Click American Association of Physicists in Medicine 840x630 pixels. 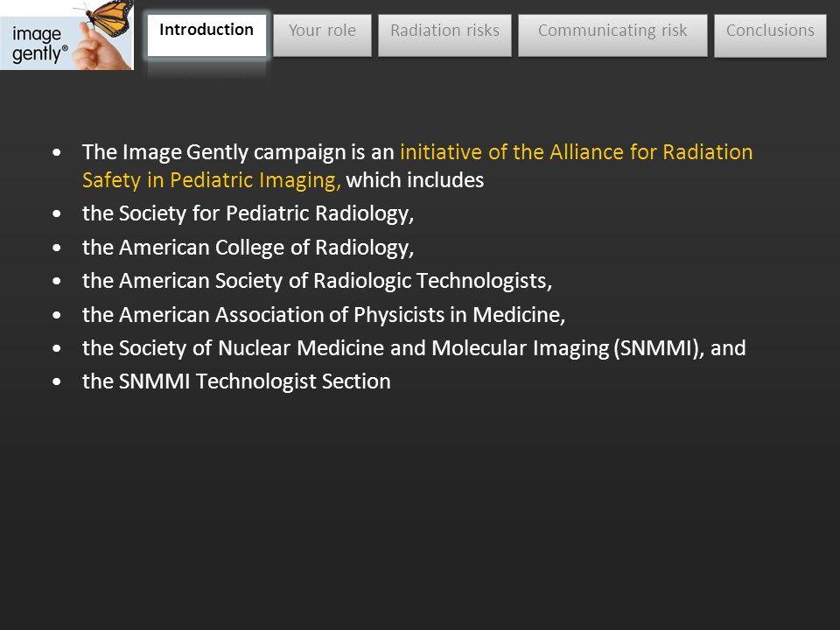point(324,314)
